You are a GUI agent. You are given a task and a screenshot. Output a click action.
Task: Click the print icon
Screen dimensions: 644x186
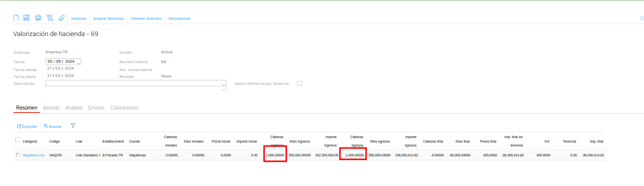point(38,18)
